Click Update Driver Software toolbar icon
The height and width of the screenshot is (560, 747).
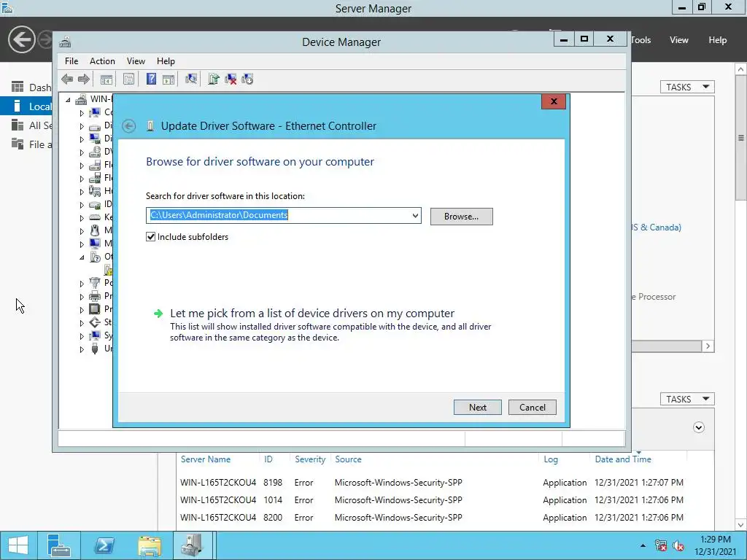click(214, 79)
